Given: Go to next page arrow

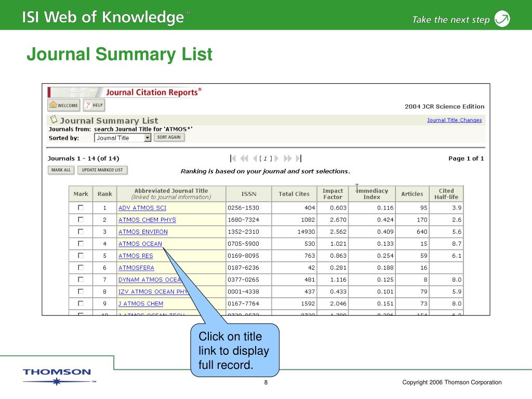Looking at the screenshot, I should coord(276,158).
